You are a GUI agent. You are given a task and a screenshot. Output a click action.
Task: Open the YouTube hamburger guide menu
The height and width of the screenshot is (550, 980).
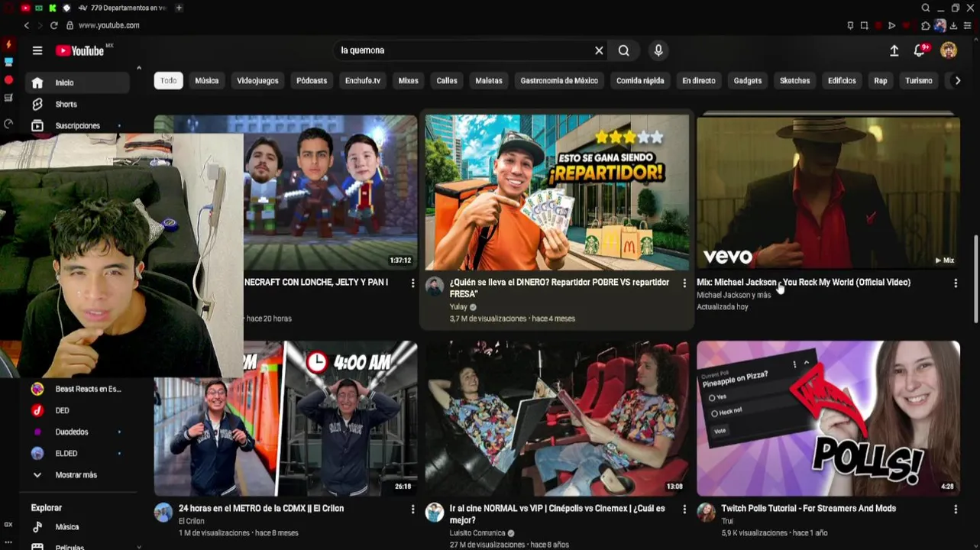(37, 50)
